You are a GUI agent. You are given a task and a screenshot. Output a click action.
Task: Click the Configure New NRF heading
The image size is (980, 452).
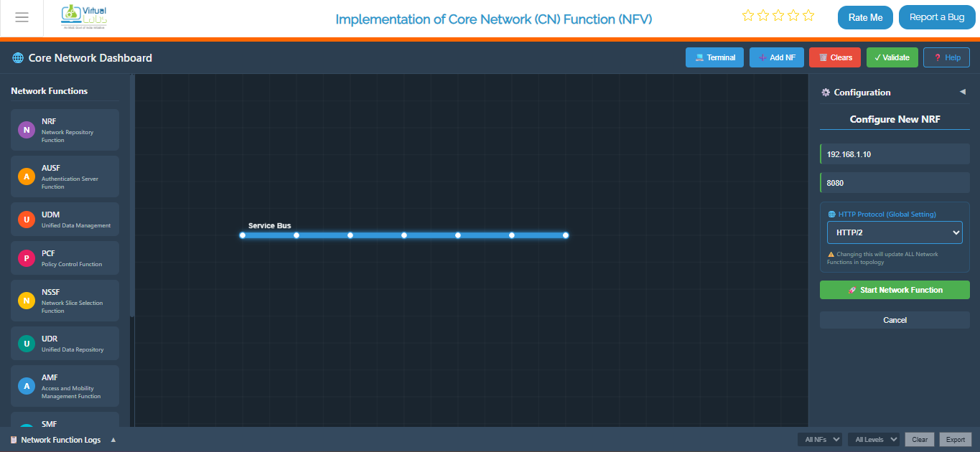[x=895, y=119]
